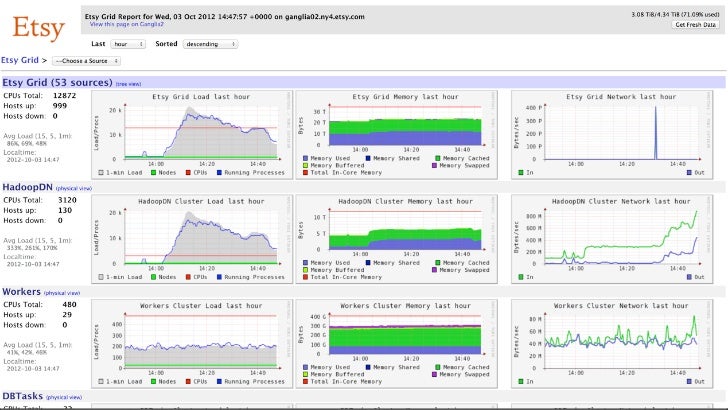The image size is (728, 410).
Task: Open the Workers Cluster Memory graph
Action: pyautogui.click(x=396, y=344)
